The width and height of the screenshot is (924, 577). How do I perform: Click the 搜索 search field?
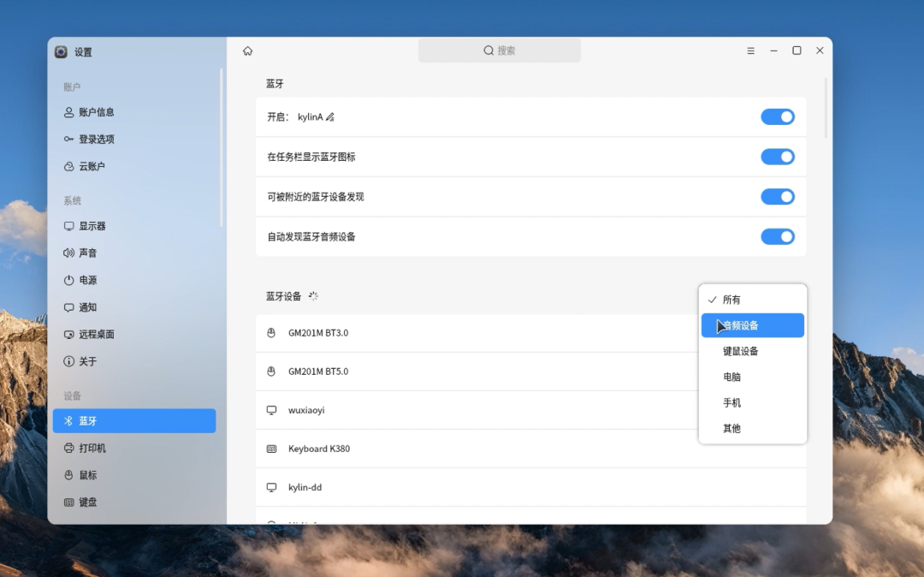coord(499,51)
